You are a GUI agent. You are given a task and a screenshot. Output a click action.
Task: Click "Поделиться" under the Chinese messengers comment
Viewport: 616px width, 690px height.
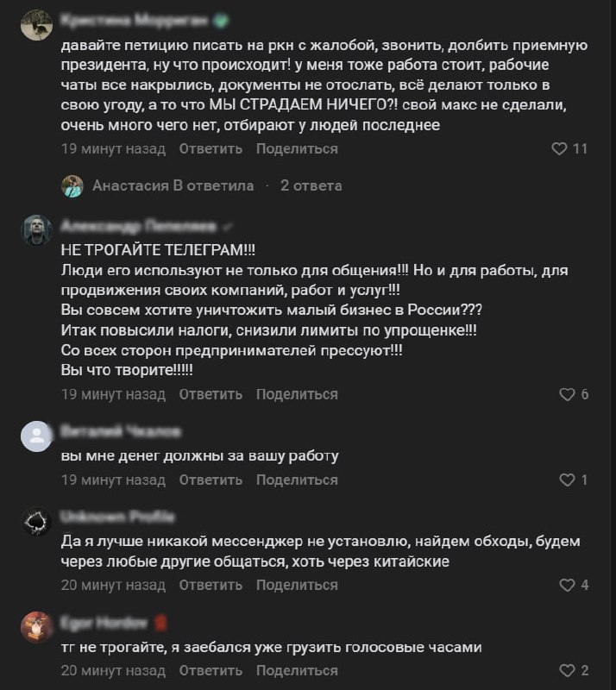click(297, 585)
